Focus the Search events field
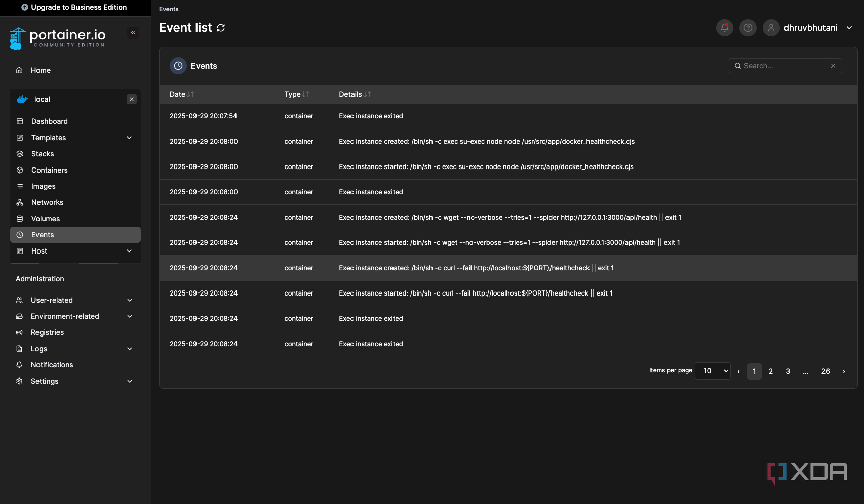The image size is (864, 504). tap(785, 66)
